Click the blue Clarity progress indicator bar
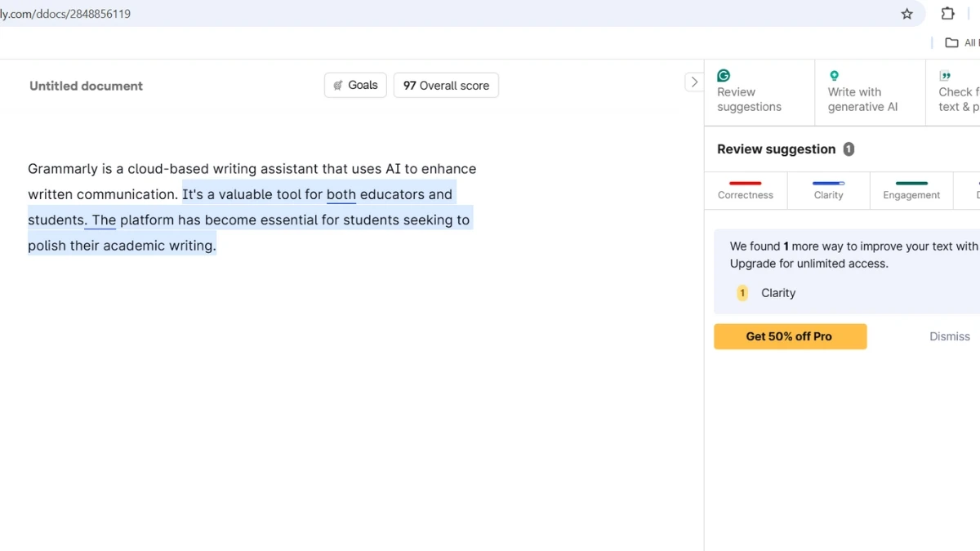 pos(828,183)
